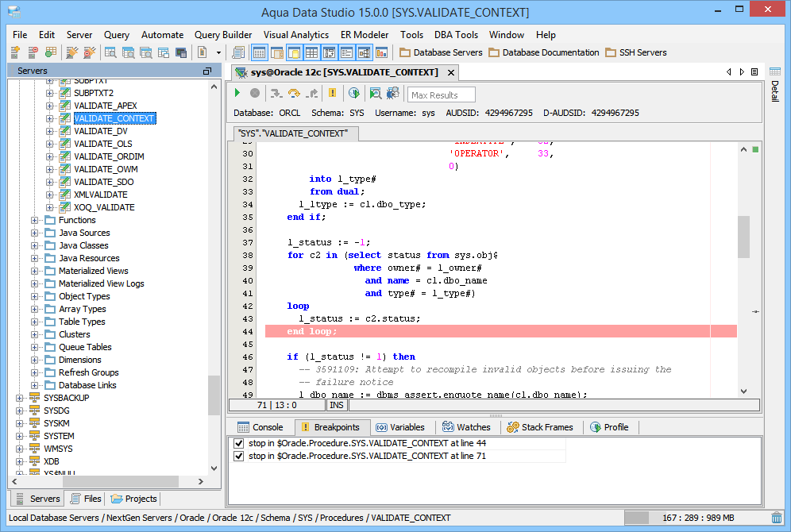Disable the breakpoint at line 71
Screen dimensions: 791x532
(239, 456)
